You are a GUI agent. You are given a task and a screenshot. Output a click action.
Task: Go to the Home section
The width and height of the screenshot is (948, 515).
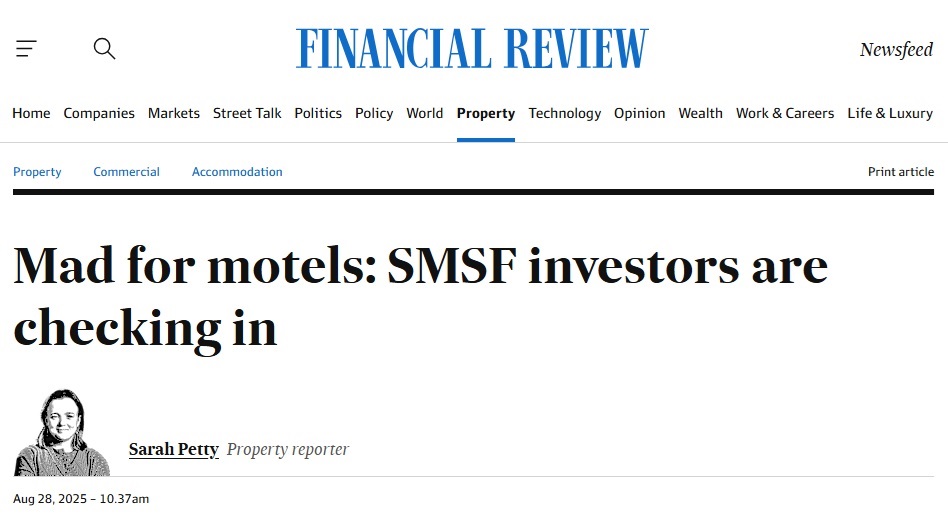31,113
